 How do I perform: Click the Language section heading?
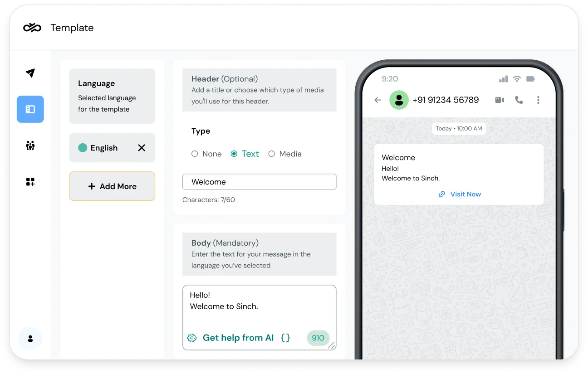96,83
